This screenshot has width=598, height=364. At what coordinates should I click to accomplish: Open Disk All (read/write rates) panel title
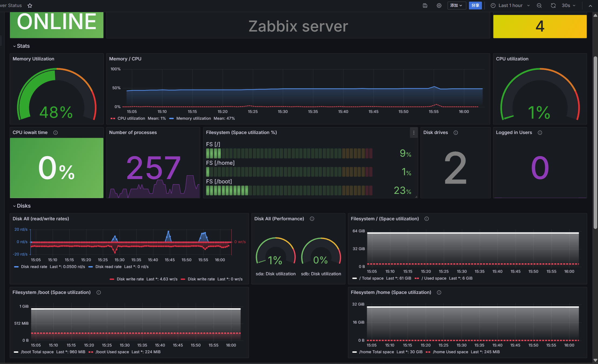tap(41, 219)
